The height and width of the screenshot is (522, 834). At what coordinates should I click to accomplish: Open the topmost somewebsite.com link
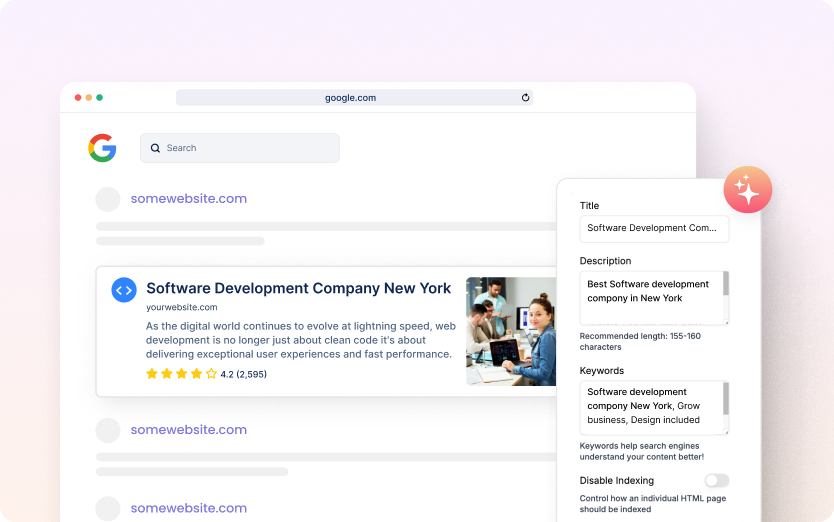tap(188, 199)
